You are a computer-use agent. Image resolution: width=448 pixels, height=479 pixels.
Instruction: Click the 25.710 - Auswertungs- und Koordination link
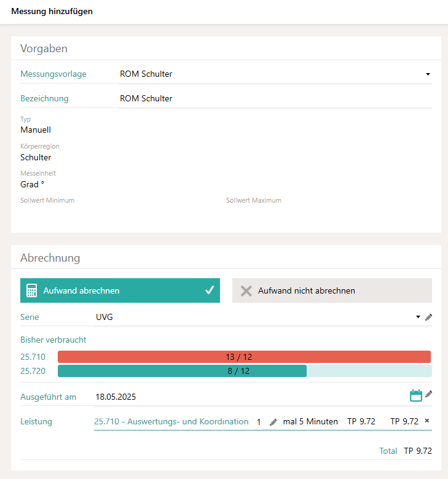click(x=171, y=422)
